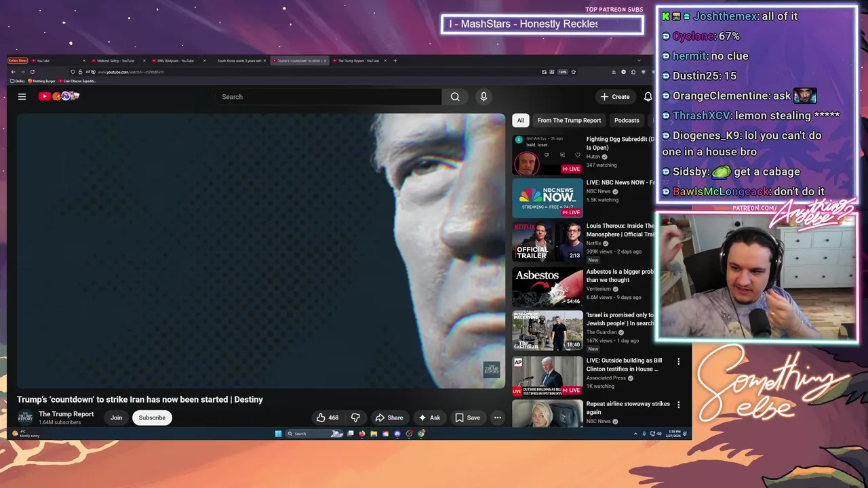The image size is (868, 488).
Task: Click the 1.64M subscribers text
Action: coord(60,422)
